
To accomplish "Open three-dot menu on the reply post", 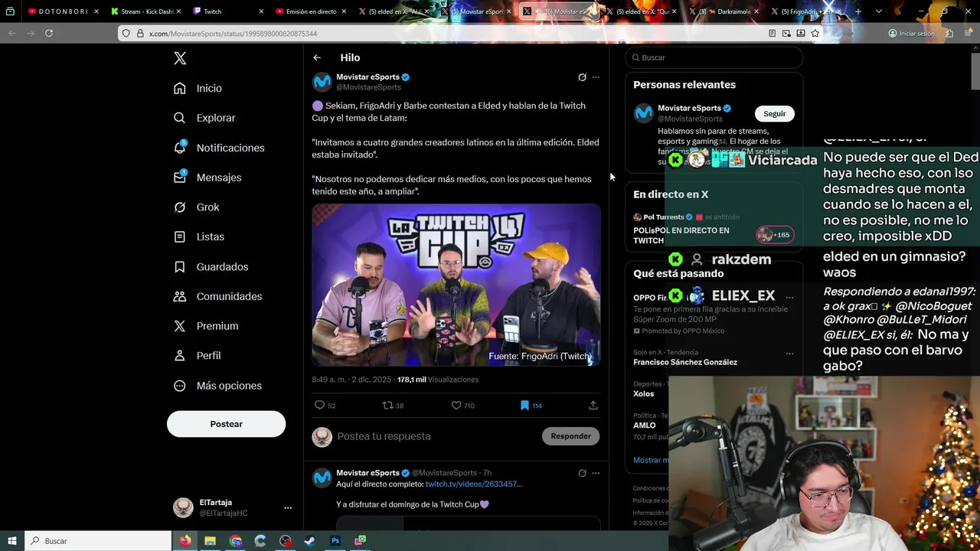I will click(x=596, y=473).
